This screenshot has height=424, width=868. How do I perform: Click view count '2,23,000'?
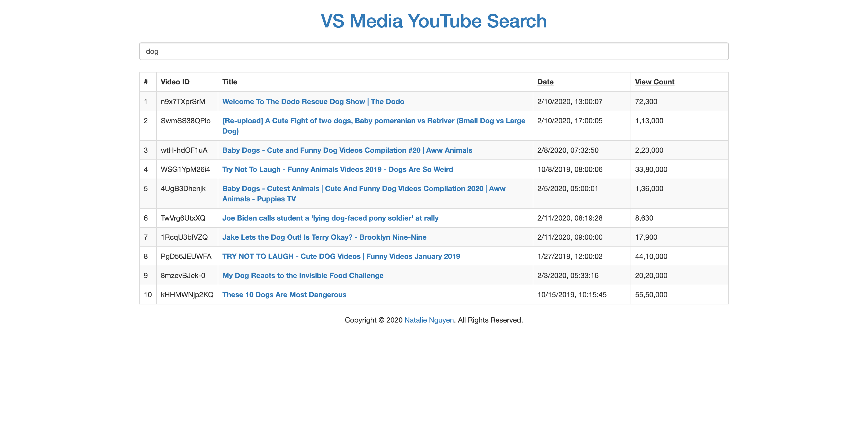coord(649,150)
